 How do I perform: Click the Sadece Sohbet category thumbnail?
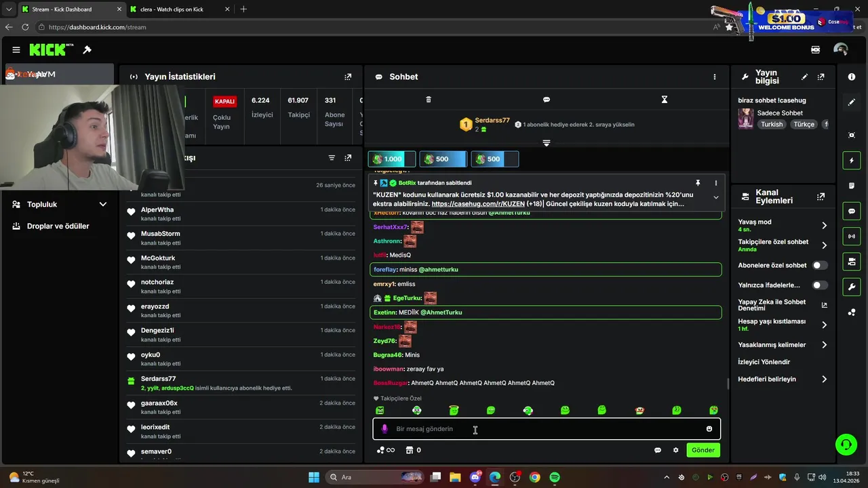(x=746, y=119)
